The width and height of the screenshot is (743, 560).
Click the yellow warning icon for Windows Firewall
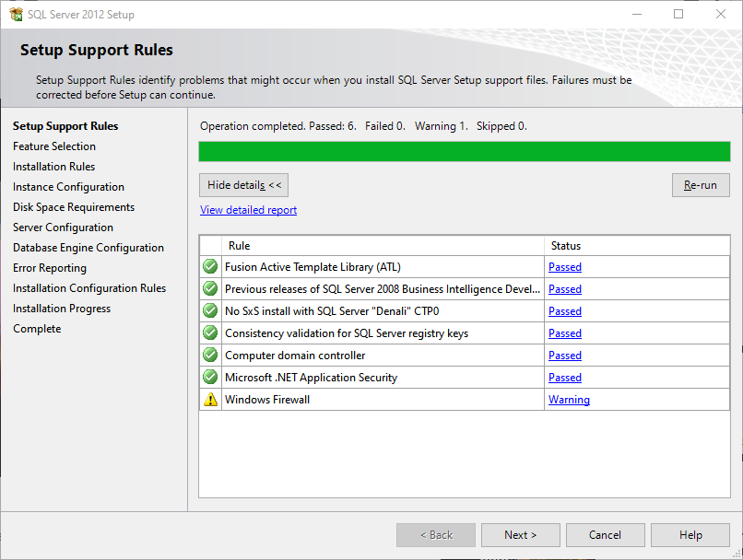(210, 400)
